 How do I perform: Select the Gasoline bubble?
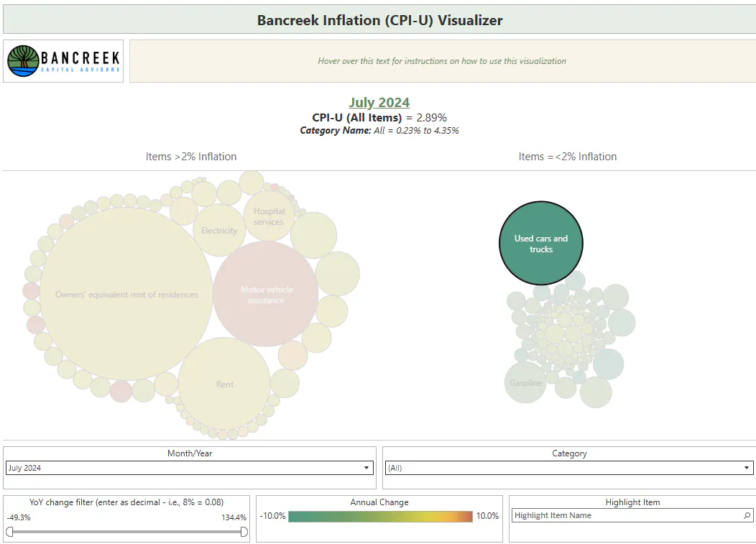coord(525,382)
